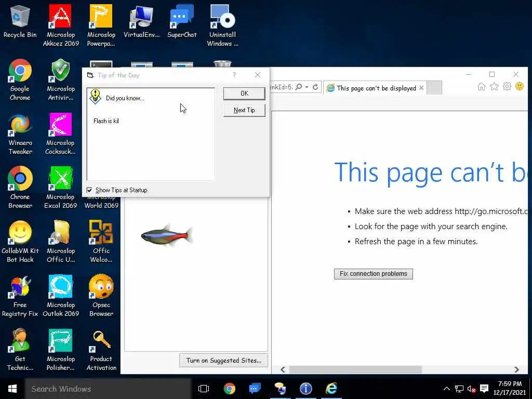The height and width of the screenshot is (399, 532).
Task: Close the This page can't be displayed tab
Action: (421, 88)
